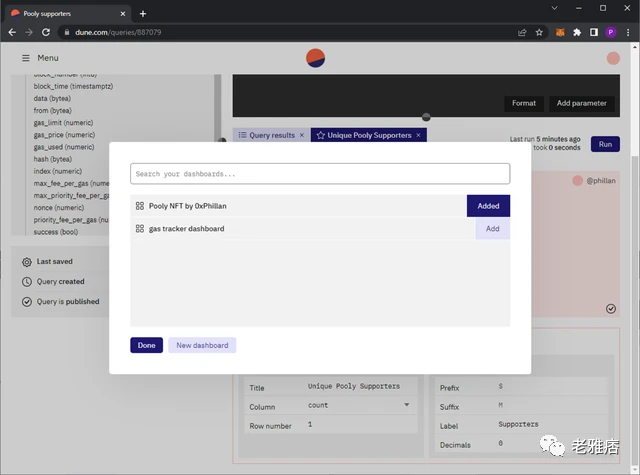Open a new browser tab with plus
640x475 pixels.
(143, 13)
